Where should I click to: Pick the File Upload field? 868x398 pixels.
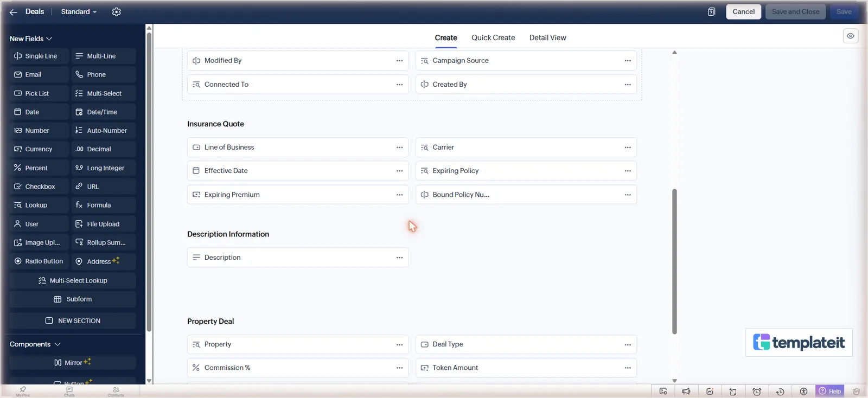pyautogui.click(x=104, y=224)
